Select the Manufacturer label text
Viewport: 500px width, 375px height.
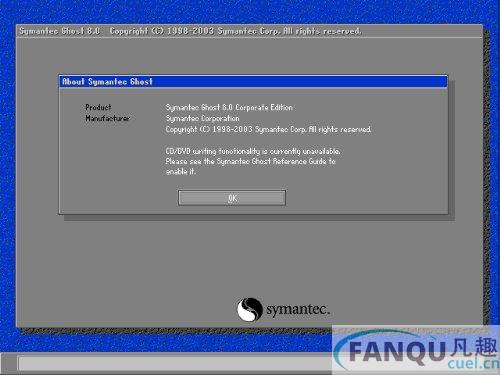[107, 118]
